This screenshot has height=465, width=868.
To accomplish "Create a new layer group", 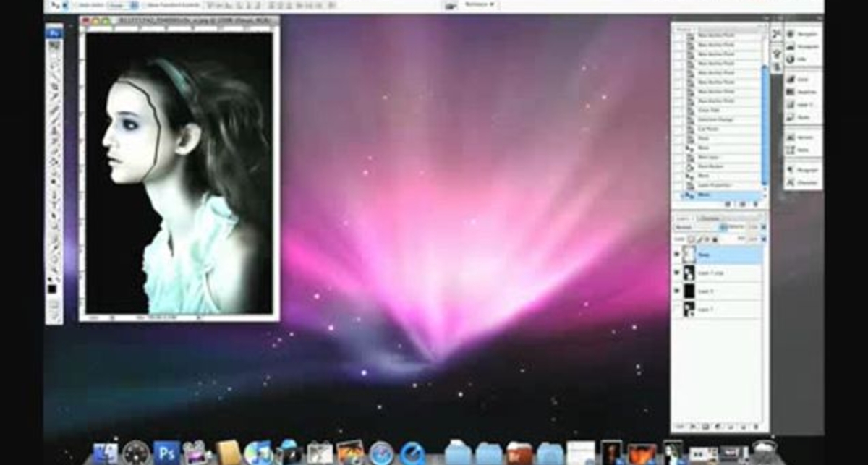I will (731, 428).
